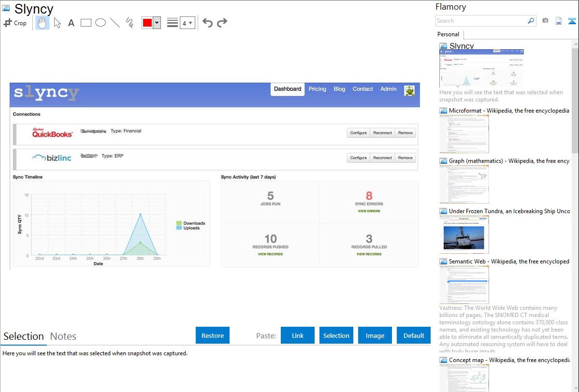Pick the ellipse shape tool

(101, 23)
